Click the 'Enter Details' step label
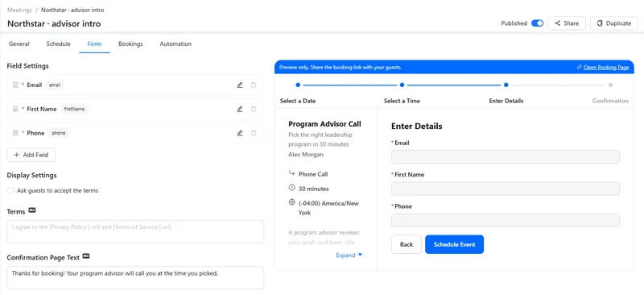The width and height of the screenshot is (644, 295). click(x=506, y=101)
